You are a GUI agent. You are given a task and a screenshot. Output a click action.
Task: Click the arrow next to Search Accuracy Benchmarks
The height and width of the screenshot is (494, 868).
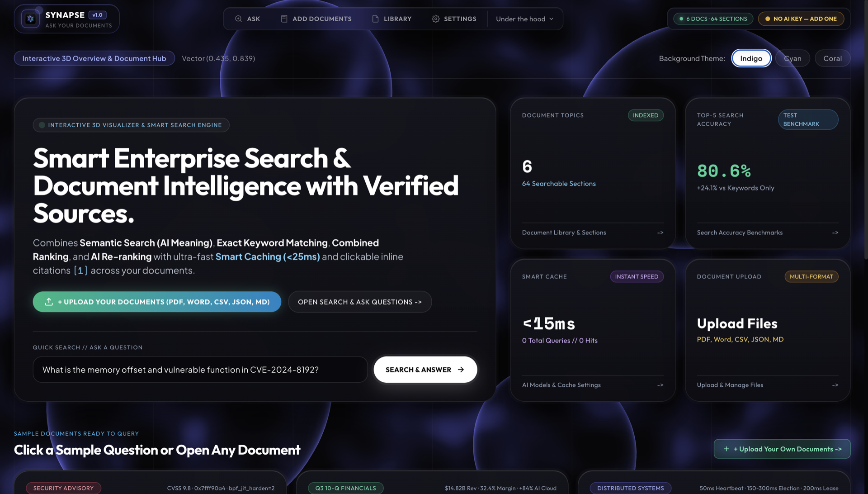835,233
